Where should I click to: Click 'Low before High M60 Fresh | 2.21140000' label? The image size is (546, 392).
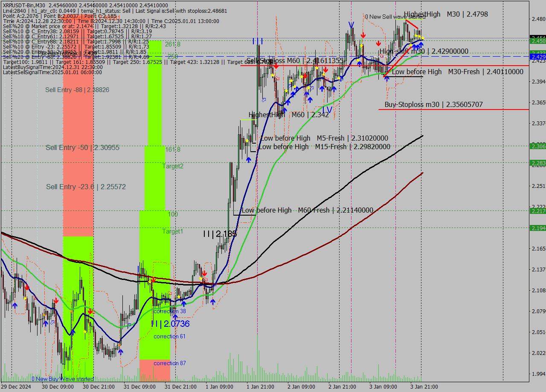coord(307,210)
